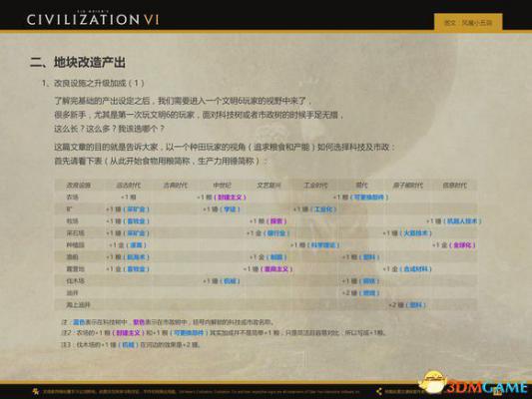532x399 pixels.
Task: Click the 工业时代 column header
Action: pyautogui.click(x=315, y=186)
